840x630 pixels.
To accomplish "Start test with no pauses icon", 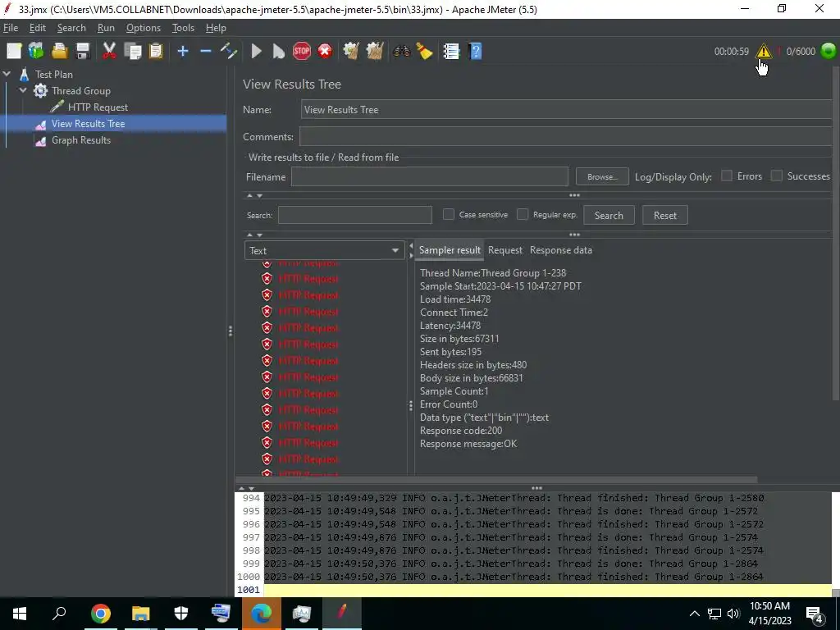I will tap(279, 52).
